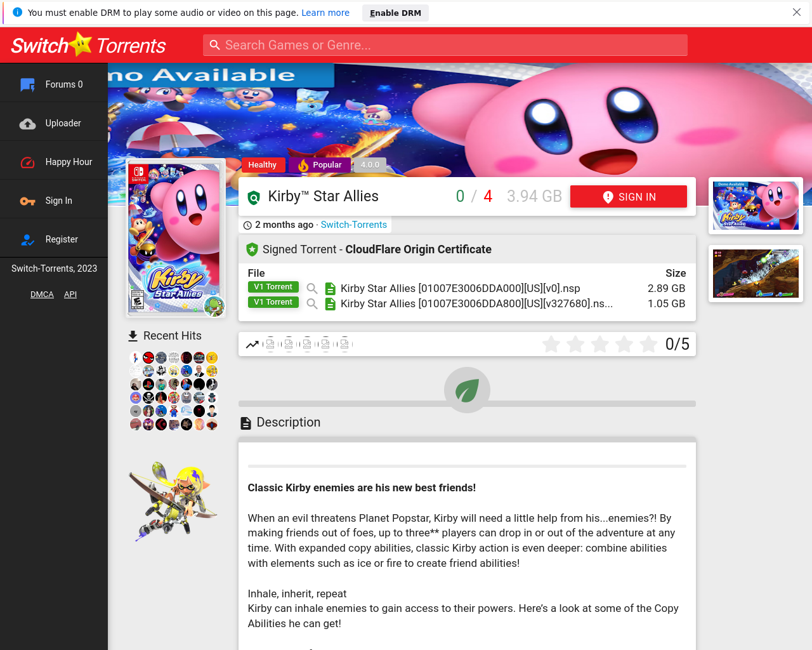
Task: Open the DMCA footer link
Action: pos(42,295)
